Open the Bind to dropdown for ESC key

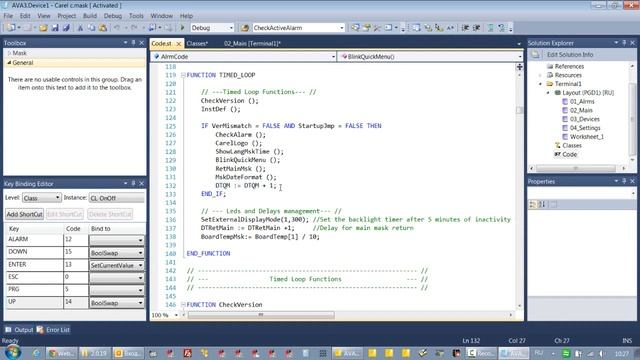[x=140, y=278]
